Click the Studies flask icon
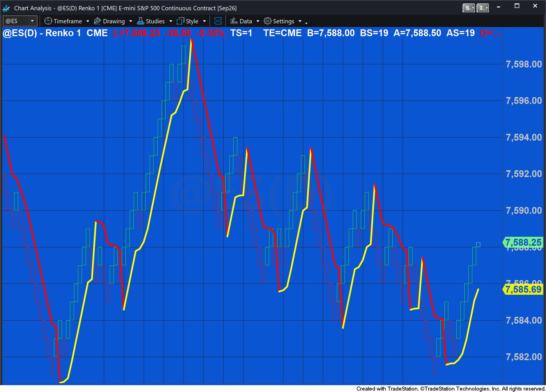The height and width of the screenshot is (392, 546). (x=141, y=21)
